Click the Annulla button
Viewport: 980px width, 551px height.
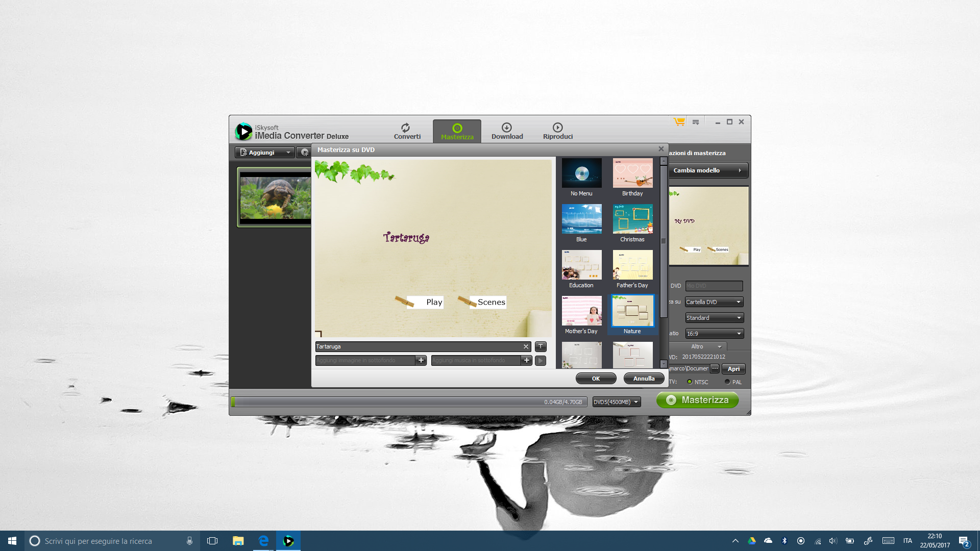point(644,379)
